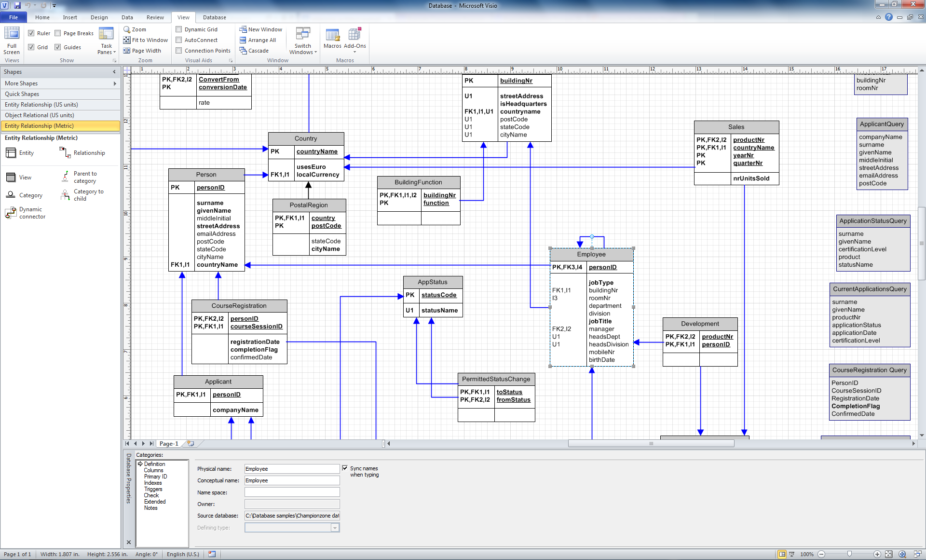The image size is (926, 560).
Task: Select the Category stencil shape
Action: 24,195
